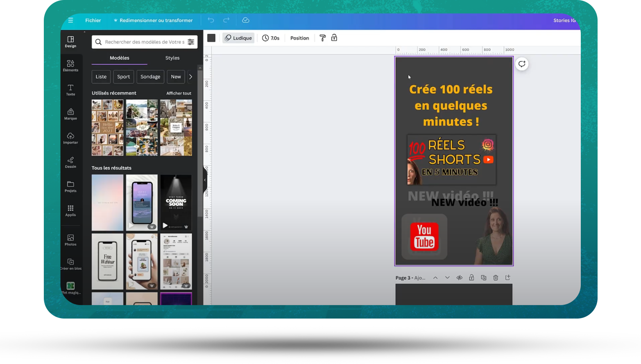The width and height of the screenshot is (641, 364).
Task: Open the Fichier menu
Action: [x=93, y=20]
